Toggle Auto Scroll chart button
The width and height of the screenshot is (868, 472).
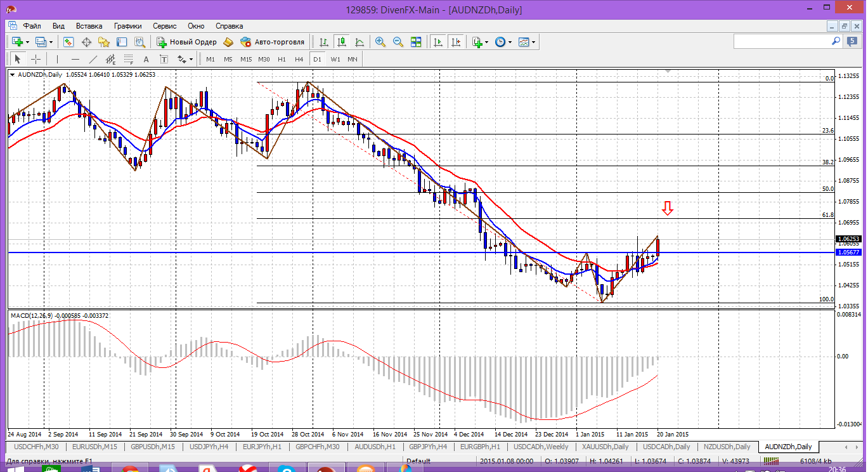point(437,42)
